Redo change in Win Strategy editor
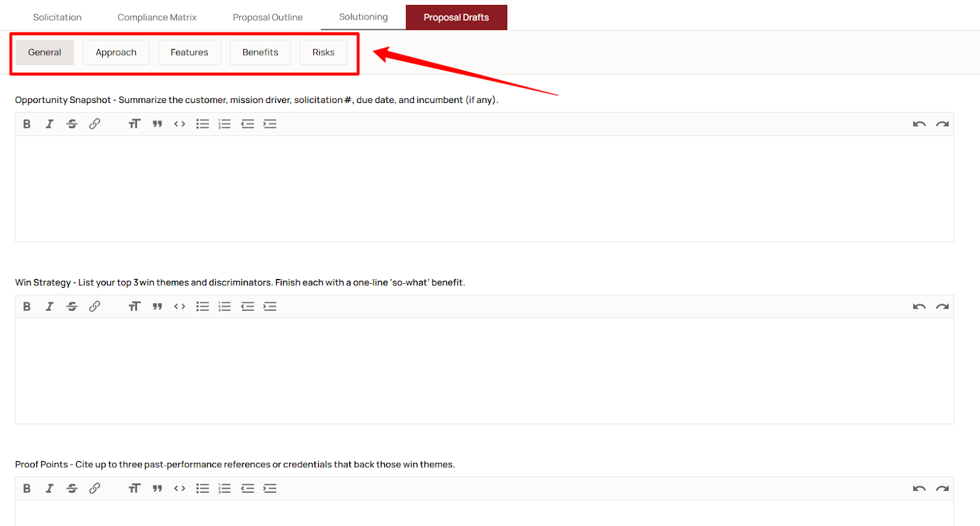The height and width of the screenshot is (526, 980). click(942, 307)
